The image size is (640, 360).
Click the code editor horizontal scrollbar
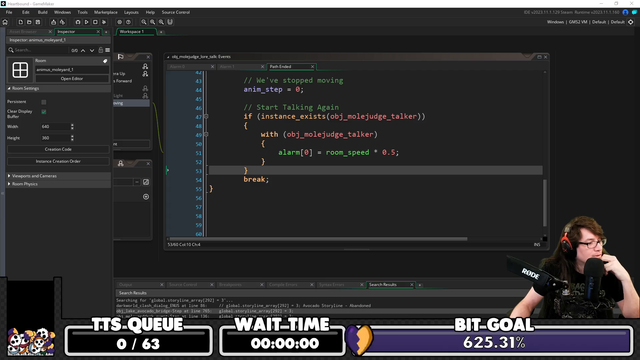click(318, 239)
